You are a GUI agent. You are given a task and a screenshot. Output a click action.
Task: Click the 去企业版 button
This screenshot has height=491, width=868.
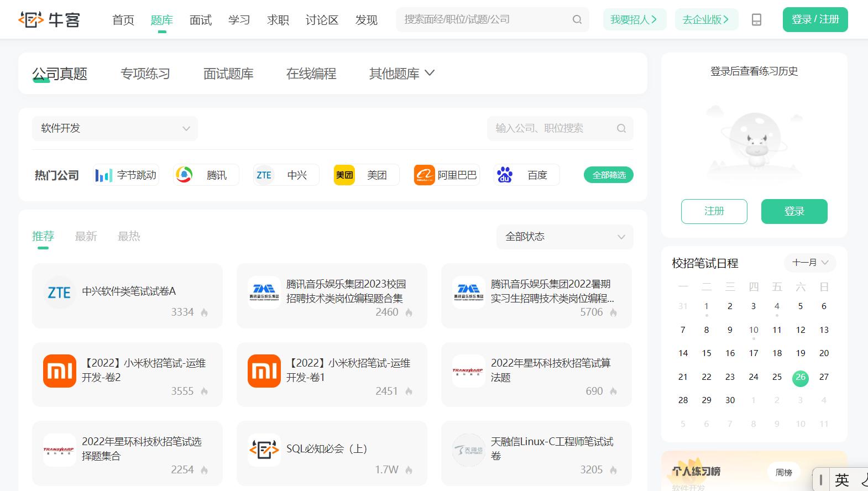pyautogui.click(x=707, y=19)
